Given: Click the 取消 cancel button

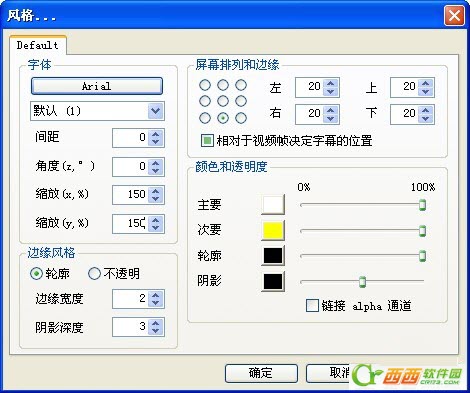Looking at the screenshot, I should 328,373.
